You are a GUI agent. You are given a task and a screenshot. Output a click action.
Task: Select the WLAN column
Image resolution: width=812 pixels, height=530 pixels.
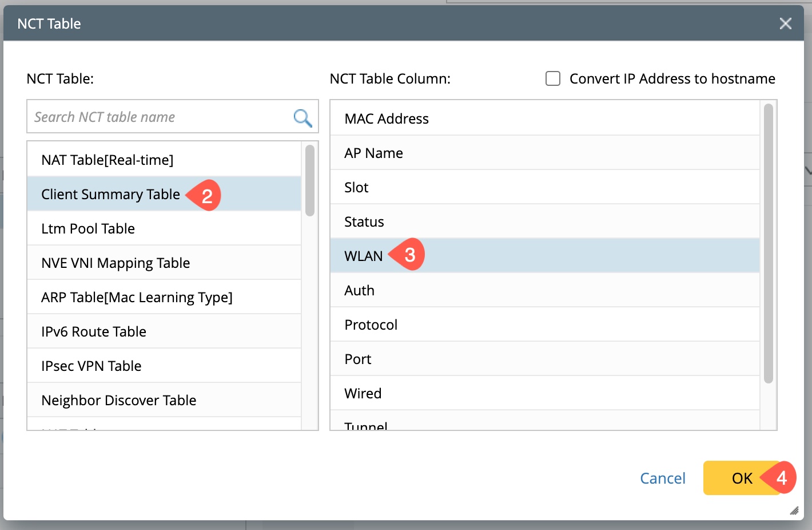(364, 256)
